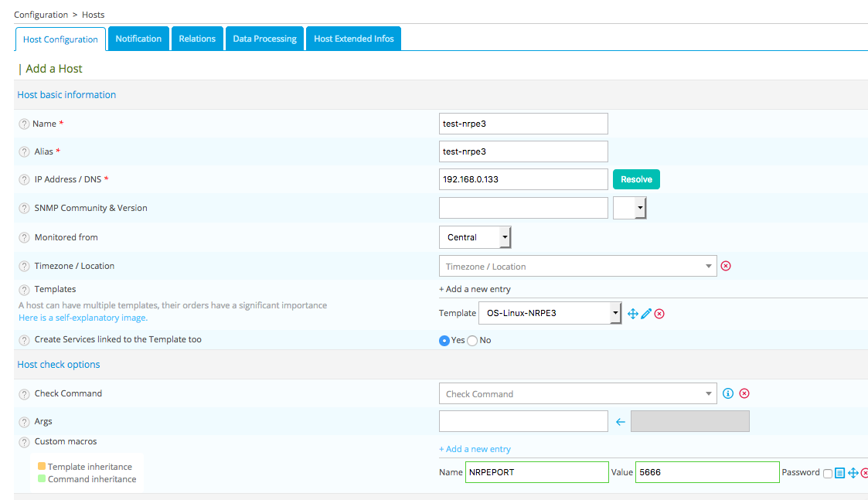Select Yes for creating template-linked services
This screenshot has height=500, width=868.
444,341
